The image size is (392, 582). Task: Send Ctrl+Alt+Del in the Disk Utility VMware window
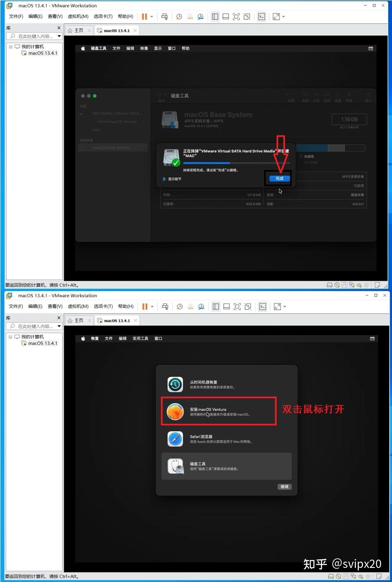point(165,17)
